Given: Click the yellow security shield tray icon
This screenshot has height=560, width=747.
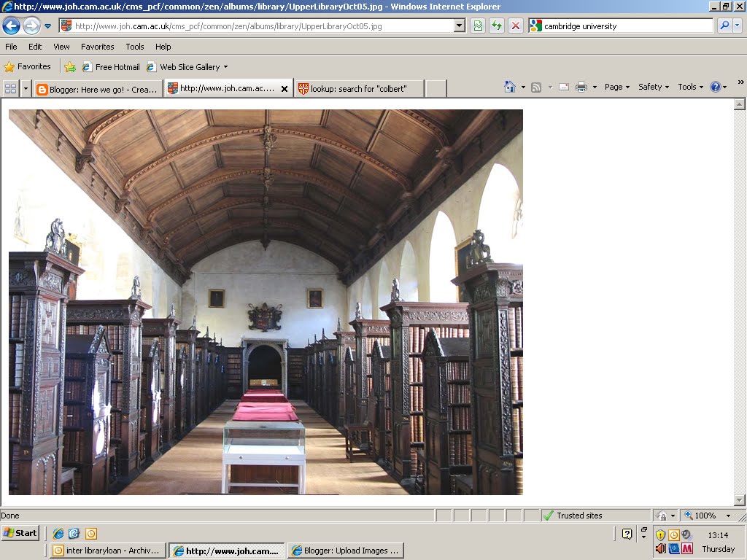Looking at the screenshot, I should coord(660,534).
